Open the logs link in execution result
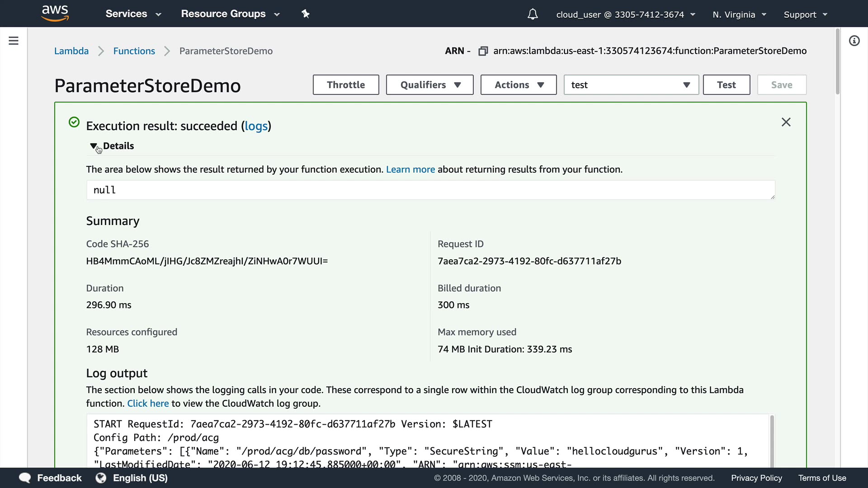The height and width of the screenshot is (488, 868). click(256, 126)
